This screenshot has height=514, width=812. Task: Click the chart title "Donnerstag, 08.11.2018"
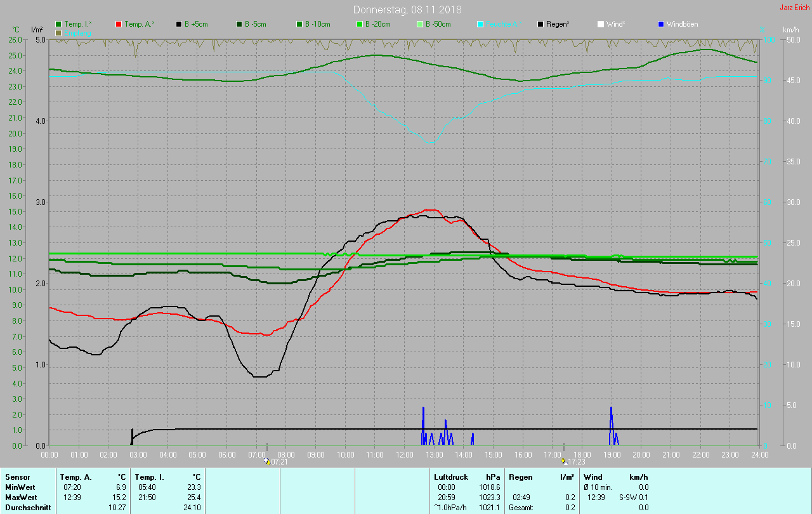407,10
